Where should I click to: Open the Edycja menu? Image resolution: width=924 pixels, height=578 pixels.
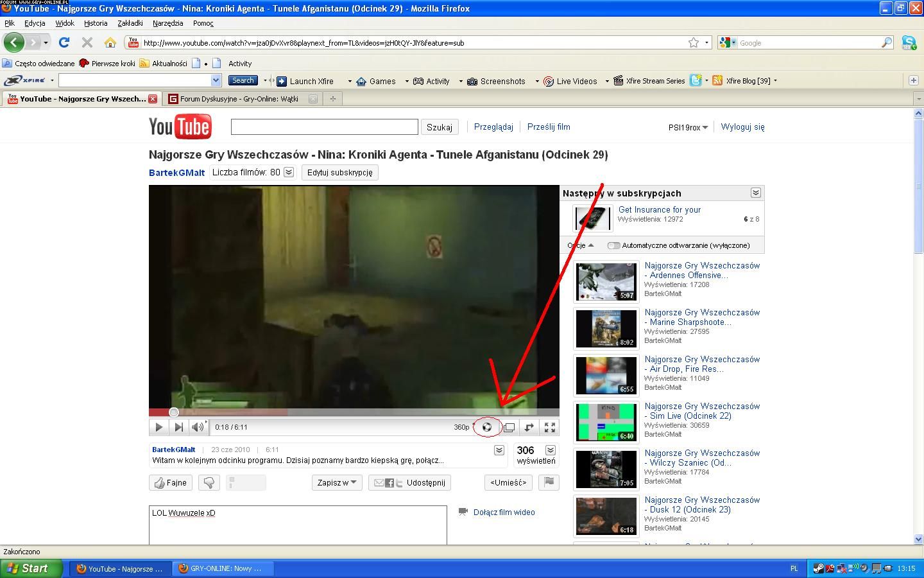click(x=35, y=23)
